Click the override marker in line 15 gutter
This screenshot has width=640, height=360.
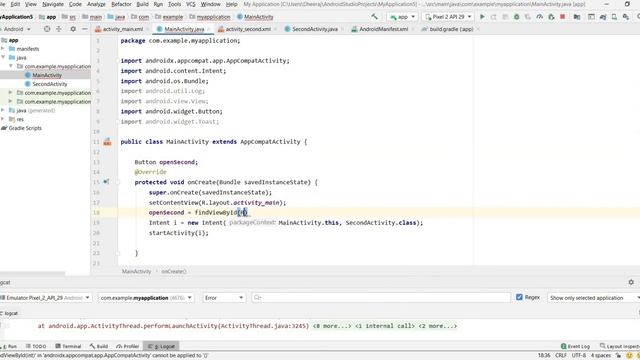tap(106, 182)
